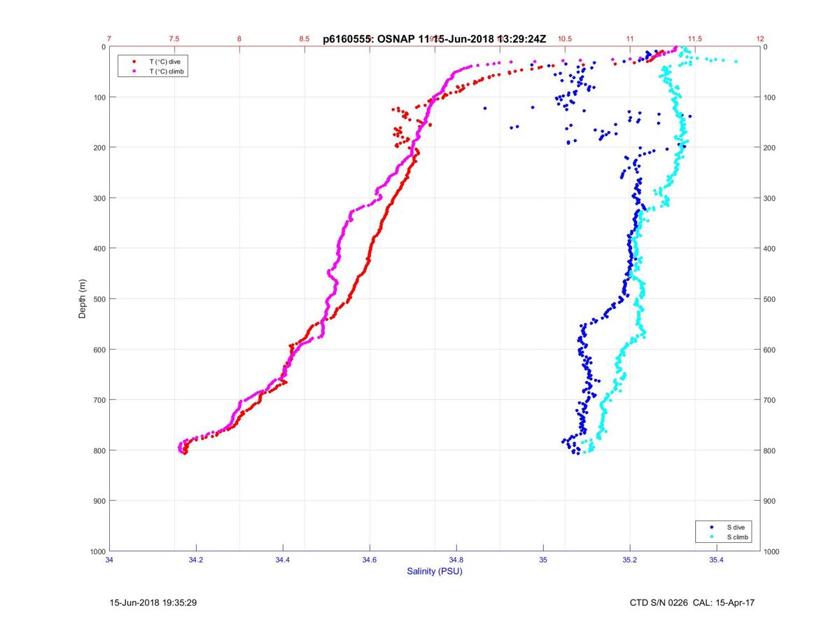
Task: Click the red '11.5' temperature tick label
Action: coord(695,39)
